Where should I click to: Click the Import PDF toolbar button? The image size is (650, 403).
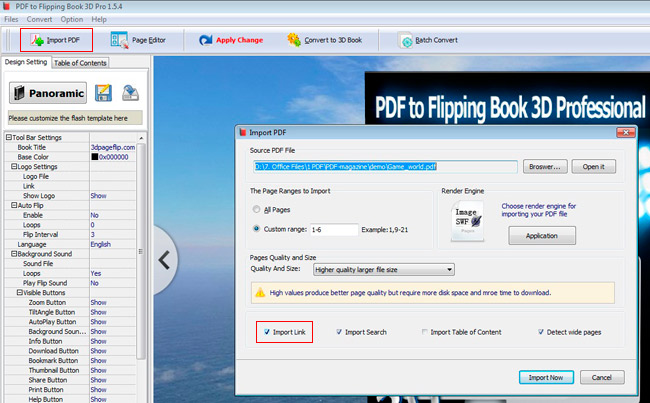(56, 40)
